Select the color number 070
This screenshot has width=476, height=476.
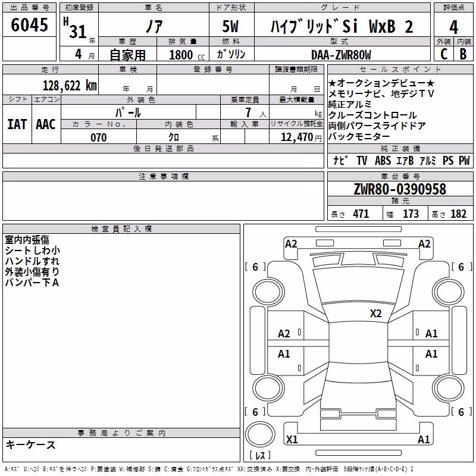(99, 137)
